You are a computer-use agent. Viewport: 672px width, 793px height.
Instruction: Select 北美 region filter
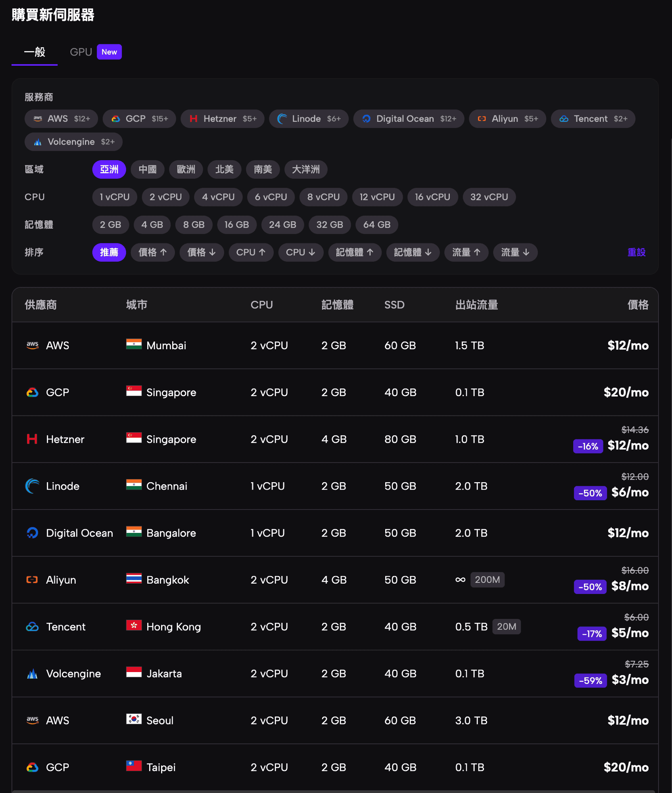[225, 170]
